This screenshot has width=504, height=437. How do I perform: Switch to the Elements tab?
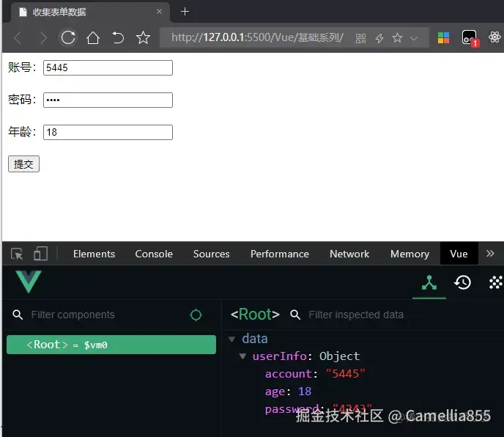(94, 254)
